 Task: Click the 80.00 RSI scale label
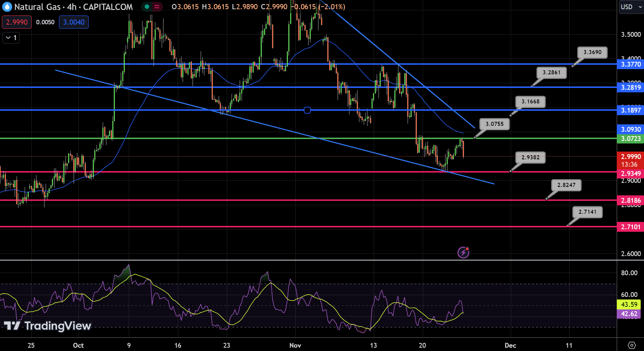(629, 273)
